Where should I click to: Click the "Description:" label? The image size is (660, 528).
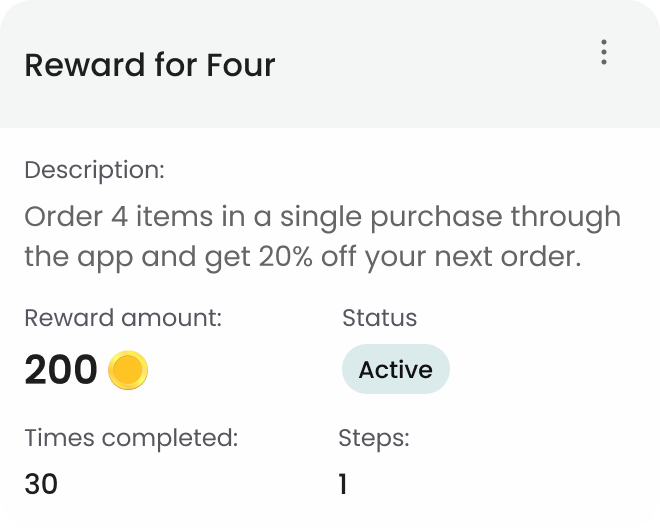pyautogui.click(x=94, y=170)
